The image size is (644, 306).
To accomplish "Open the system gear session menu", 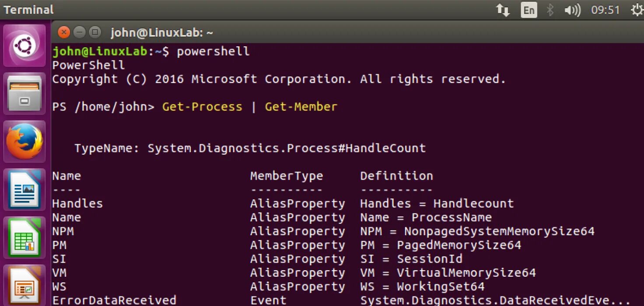I will pos(637,10).
